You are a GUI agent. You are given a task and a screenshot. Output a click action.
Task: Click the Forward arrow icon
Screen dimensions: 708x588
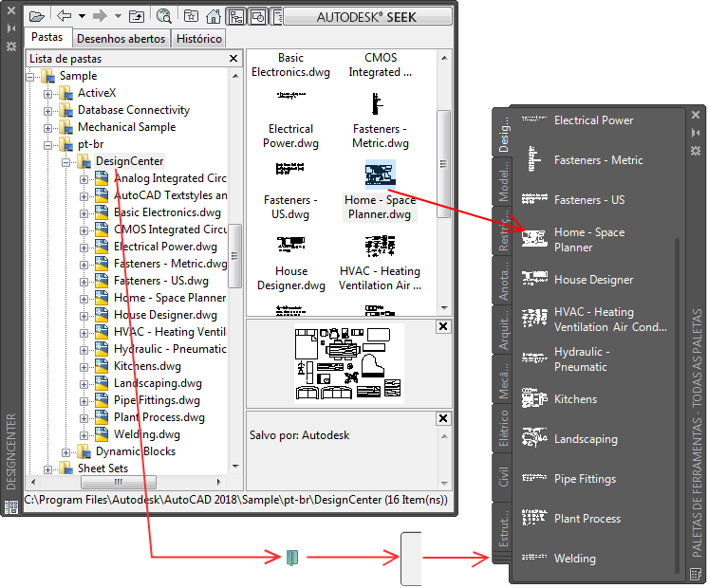(100, 16)
